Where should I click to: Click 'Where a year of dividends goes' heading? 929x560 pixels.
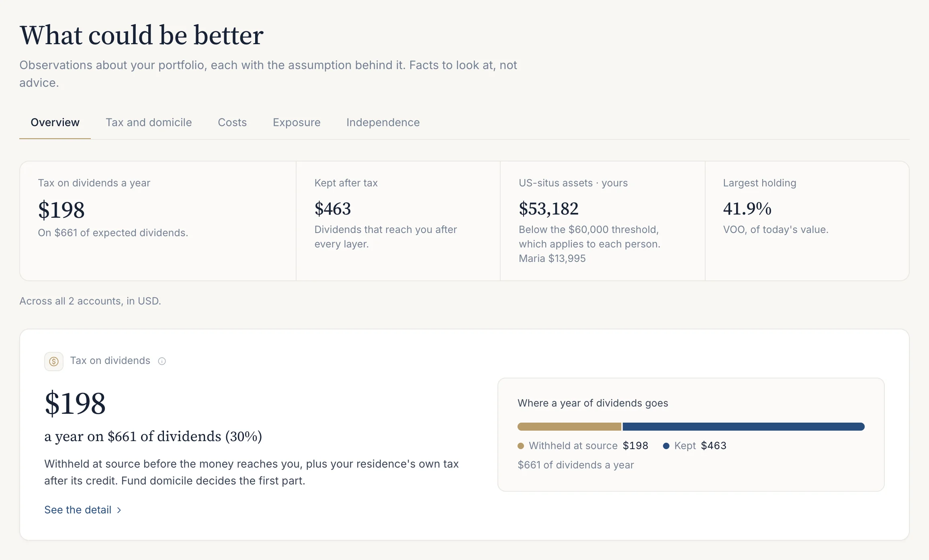tap(593, 403)
